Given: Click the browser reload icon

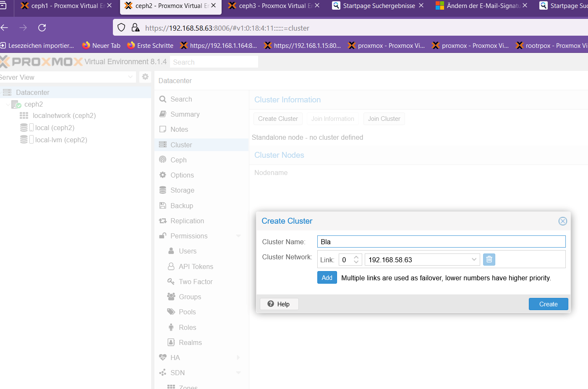Looking at the screenshot, I should 42,28.
